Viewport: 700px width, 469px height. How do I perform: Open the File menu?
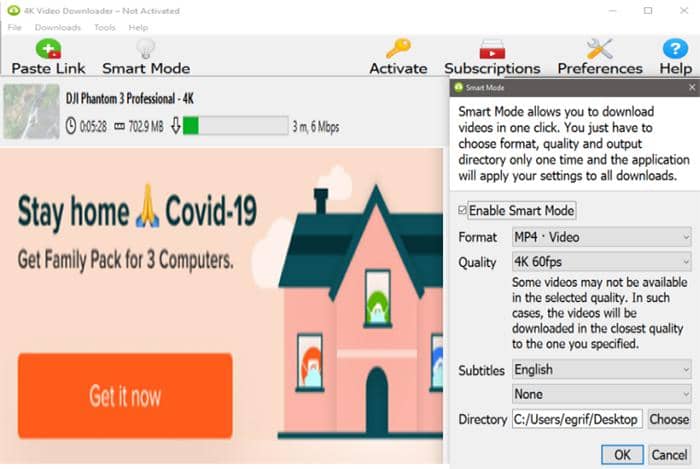(14, 28)
